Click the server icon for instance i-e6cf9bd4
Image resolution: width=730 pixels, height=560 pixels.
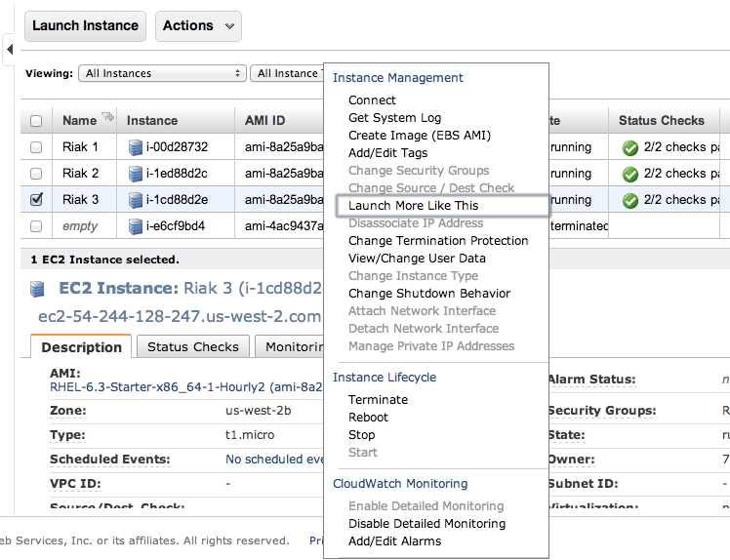136,226
